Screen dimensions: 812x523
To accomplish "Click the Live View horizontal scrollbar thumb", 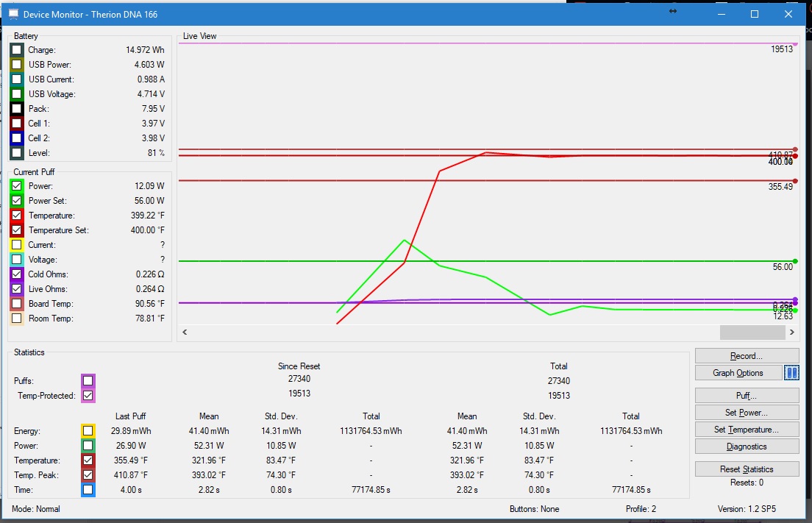I will pos(752,332).
